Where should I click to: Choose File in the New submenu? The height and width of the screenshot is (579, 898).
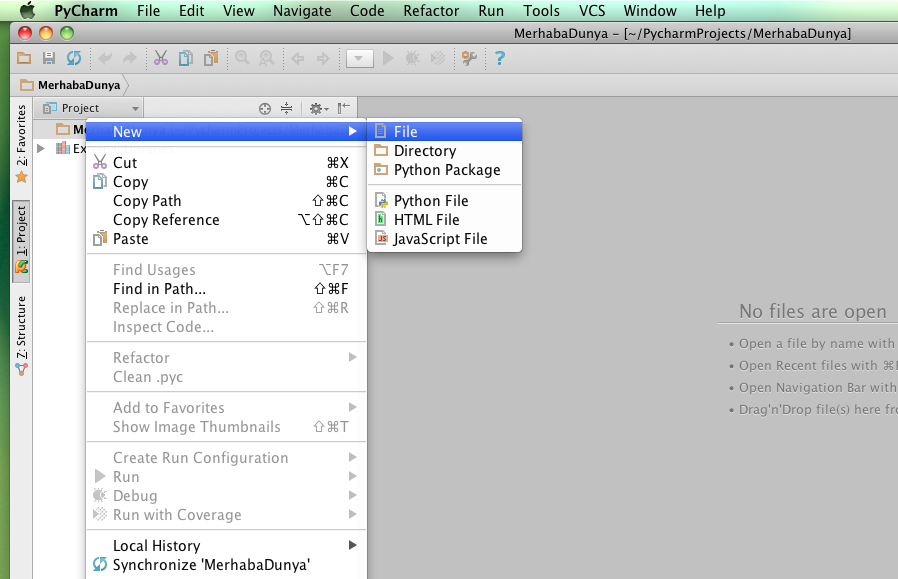445,132
